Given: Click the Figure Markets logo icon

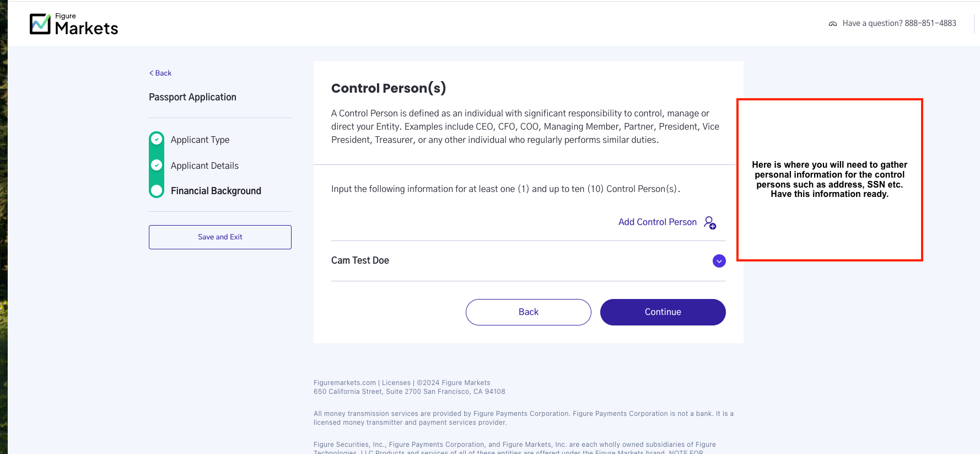Looking at the screenshot, I should [x=40, y=24].
